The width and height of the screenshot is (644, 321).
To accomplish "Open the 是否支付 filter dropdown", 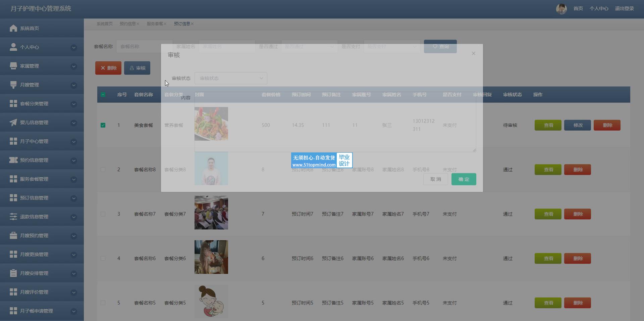I will [392, 46].
